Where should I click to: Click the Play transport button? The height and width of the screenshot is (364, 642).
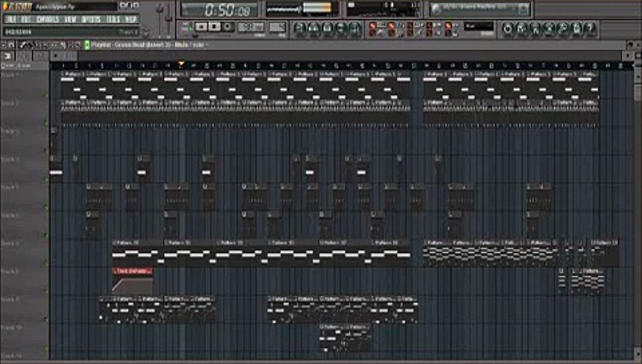point(201,26)
